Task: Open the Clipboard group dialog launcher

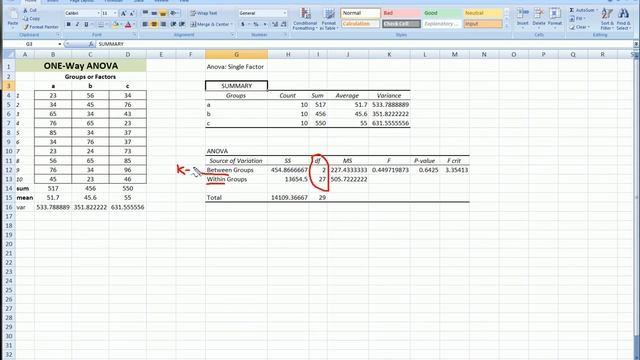Action: [x=58, y=35]
